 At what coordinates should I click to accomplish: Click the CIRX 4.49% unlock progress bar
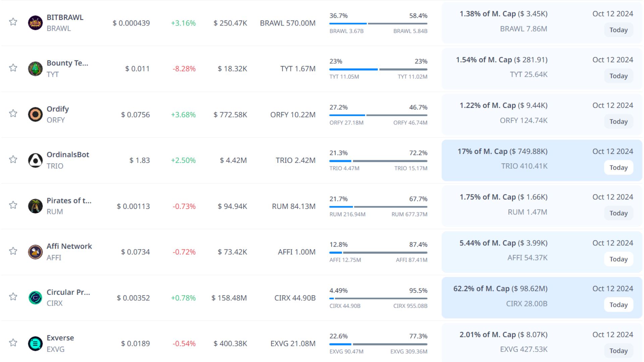[378, 298]
